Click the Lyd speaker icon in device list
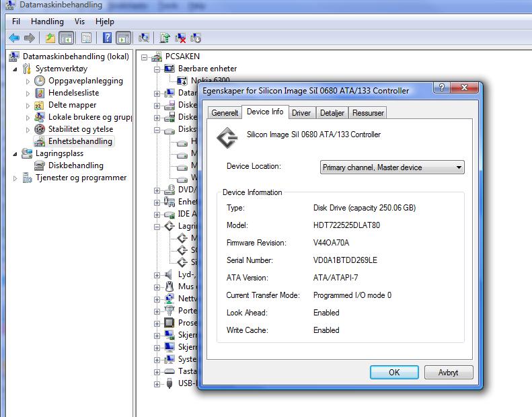Viewport: 532px width, 417px height. (169, 274)
